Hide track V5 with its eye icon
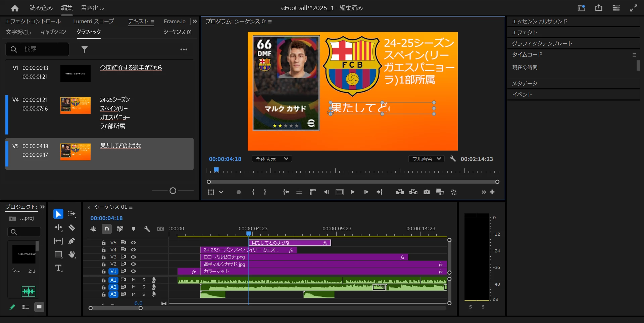This screenshot has width=644, height=323. pos(133,242)
